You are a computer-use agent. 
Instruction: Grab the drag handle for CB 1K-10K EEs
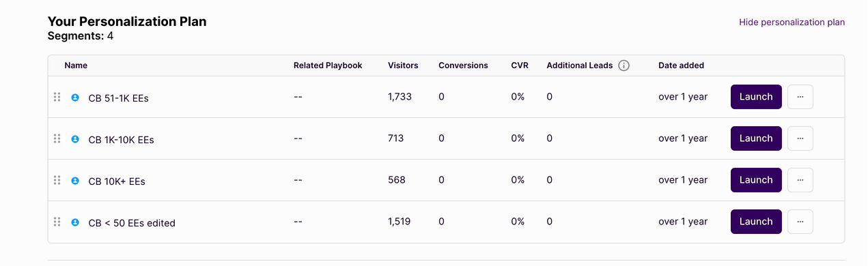tap(57, 138)
